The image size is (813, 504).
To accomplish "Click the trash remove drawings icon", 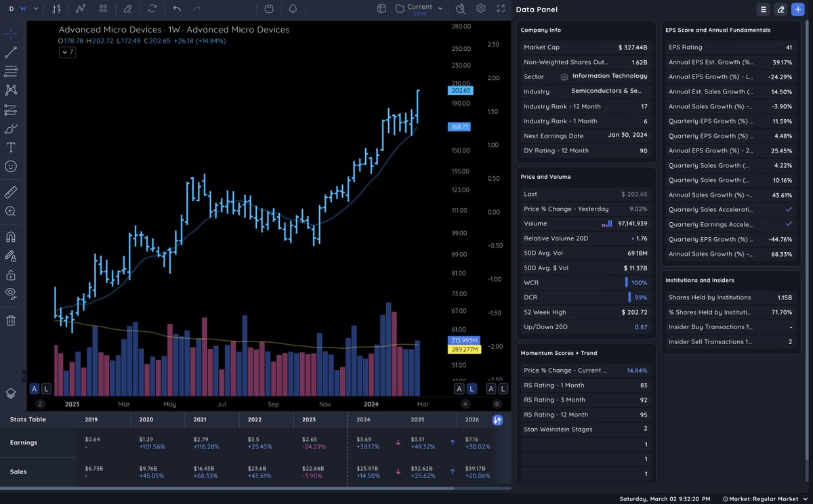I will point(11,320).
